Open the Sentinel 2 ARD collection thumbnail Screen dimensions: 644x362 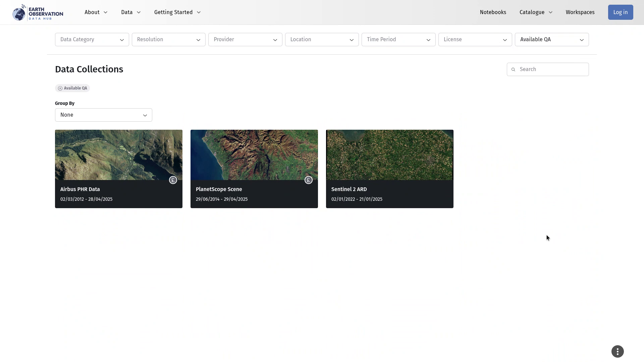point(389,155)
